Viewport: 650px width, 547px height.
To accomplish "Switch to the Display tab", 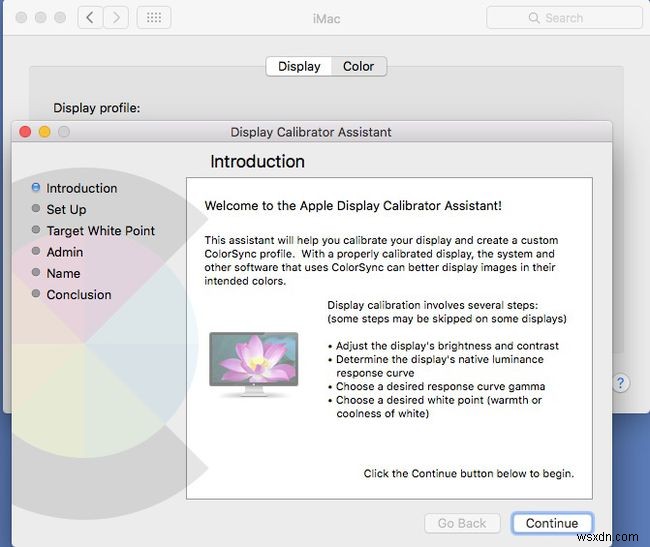I will tap(299, 66).
